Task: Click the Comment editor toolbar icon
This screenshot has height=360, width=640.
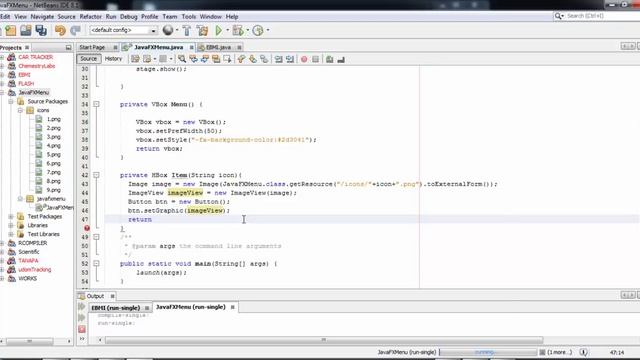Action: point(329,60)
